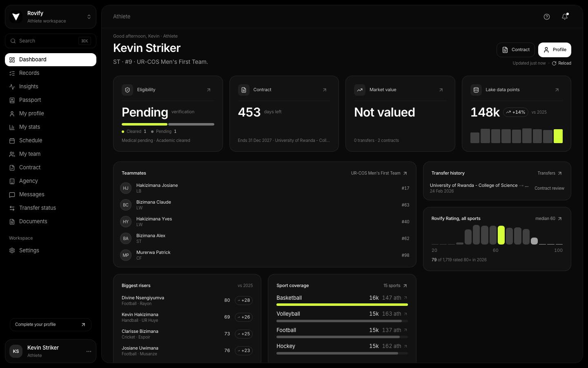Viewport: 588px width, 368px height.
Task: Click the highlighted rating histogram bar
Action: [501, 235]
